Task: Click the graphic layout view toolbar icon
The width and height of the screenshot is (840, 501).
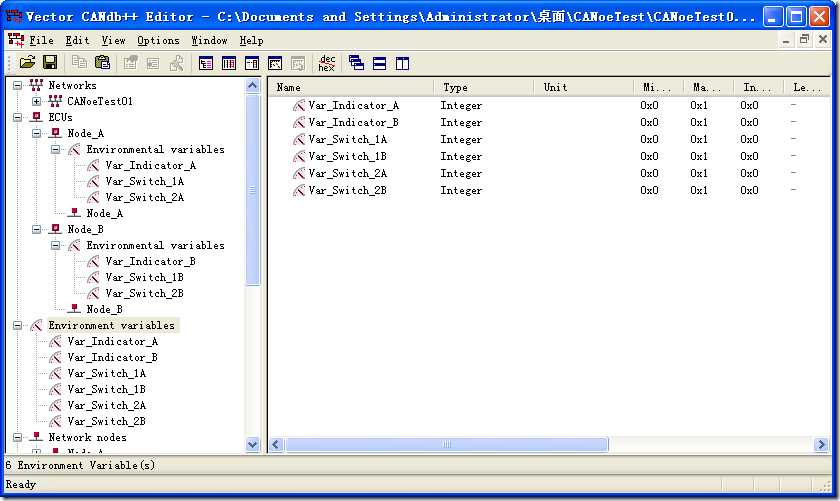Action: [x=275, y=64]
